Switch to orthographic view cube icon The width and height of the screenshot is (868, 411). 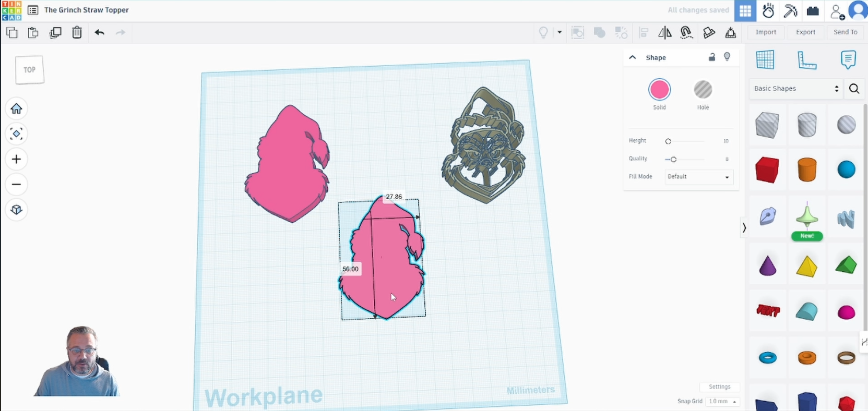coord(16,210)
